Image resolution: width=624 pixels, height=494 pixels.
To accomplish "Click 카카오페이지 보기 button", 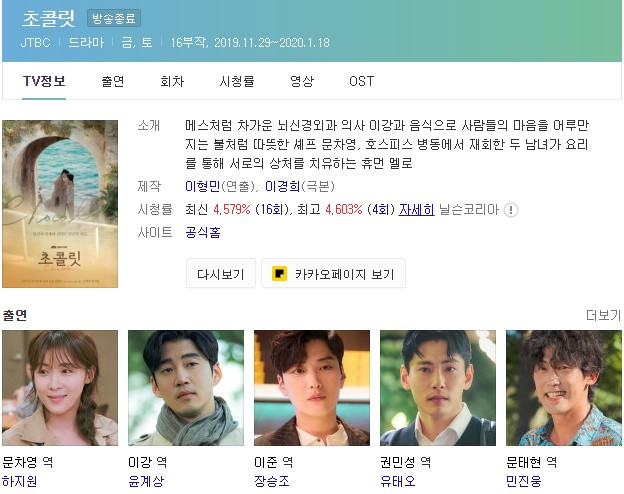I will [333, 273].
